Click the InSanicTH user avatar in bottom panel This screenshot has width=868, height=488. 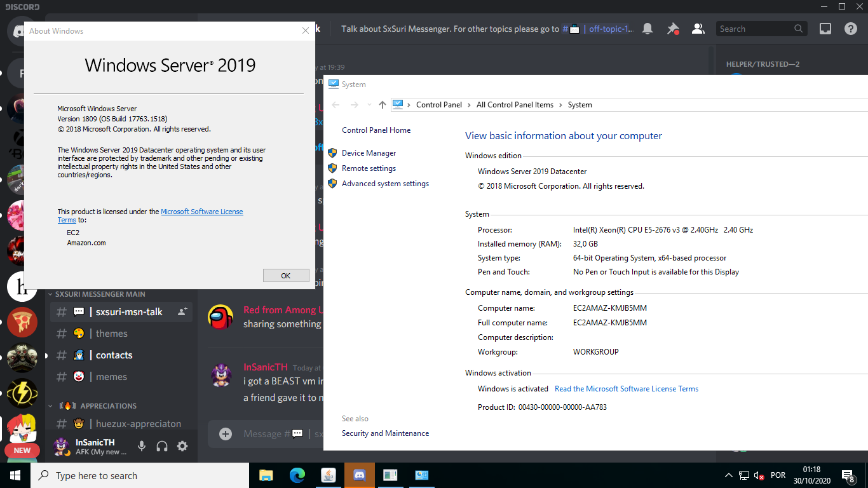61,446
